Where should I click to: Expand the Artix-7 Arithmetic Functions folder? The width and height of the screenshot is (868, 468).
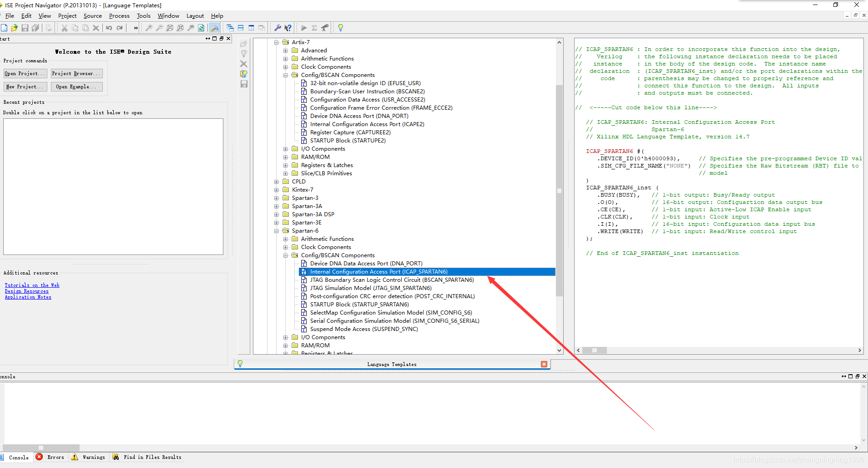point(285,59)
